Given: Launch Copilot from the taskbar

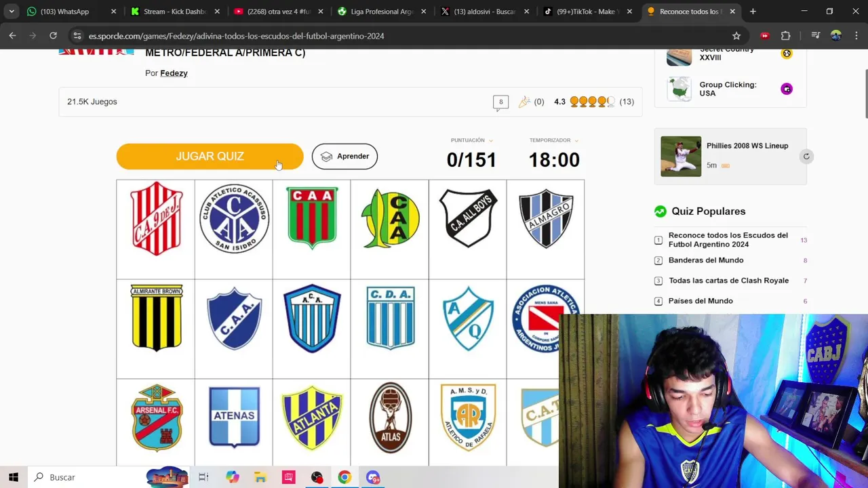Looking at the screenshot, I should (233, 477).
